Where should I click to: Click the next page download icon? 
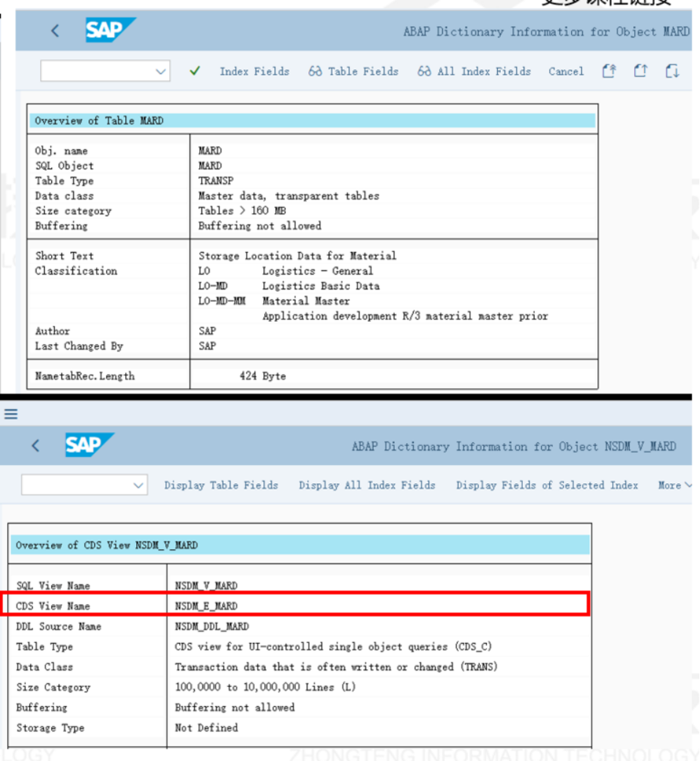point(672,72)
